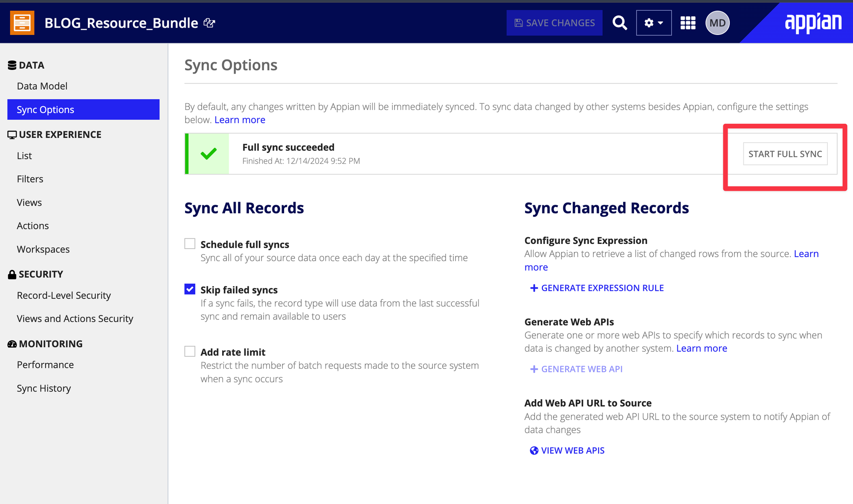Screen dimensions: 853x504
Task: Click Generate Web API link
Action: 576,369
